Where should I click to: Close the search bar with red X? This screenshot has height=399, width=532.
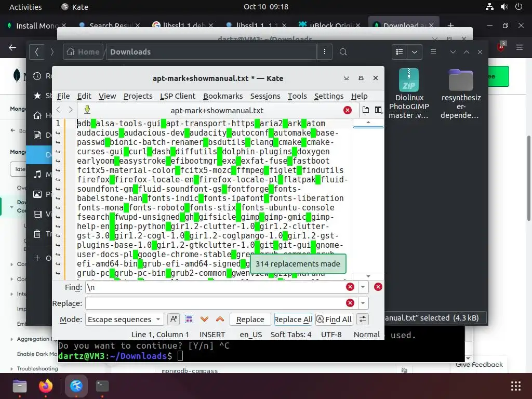(x=378, y=287)
